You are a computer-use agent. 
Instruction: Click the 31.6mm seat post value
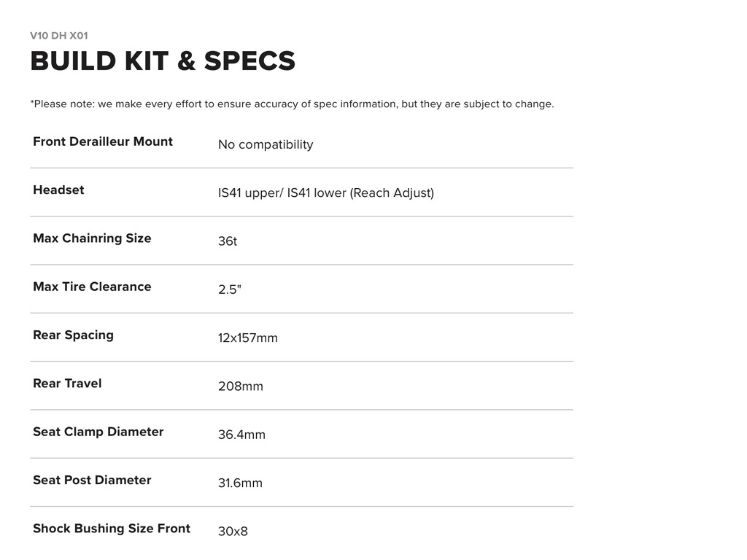click(240, 483)
